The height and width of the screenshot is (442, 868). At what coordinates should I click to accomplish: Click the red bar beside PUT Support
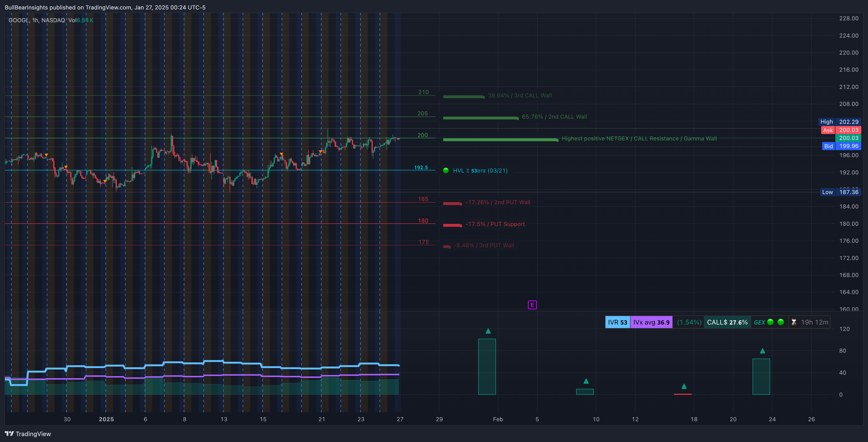click(452, 225)
